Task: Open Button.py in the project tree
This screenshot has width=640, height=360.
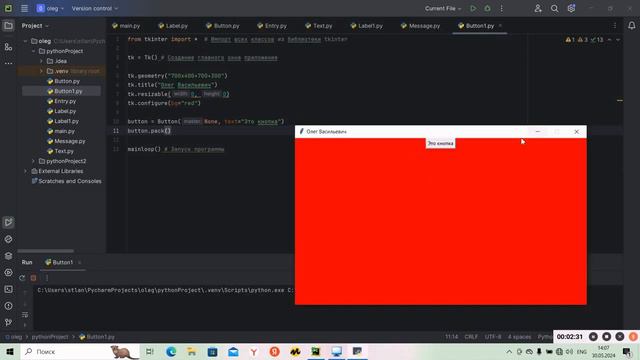Action: point(63,81)
